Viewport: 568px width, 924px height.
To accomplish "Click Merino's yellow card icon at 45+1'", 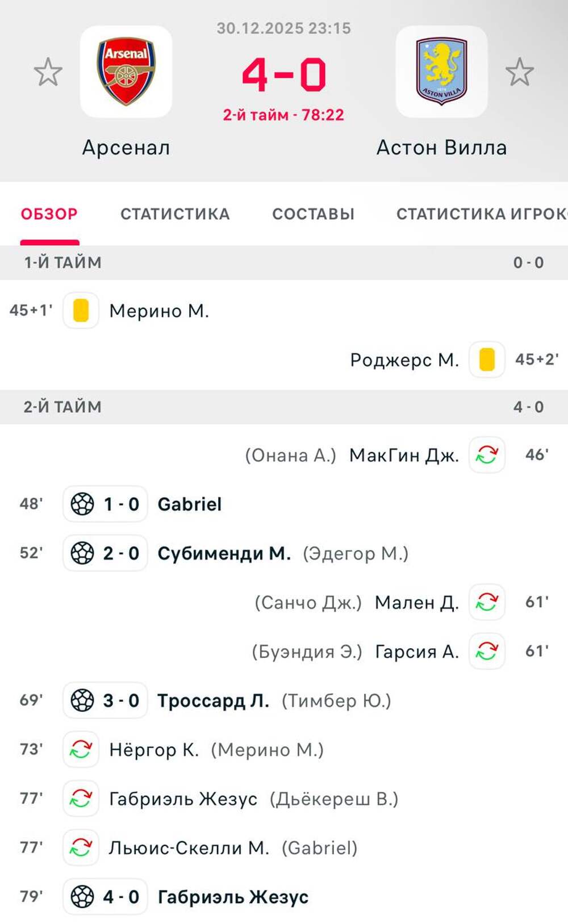I will [x=81, y=310].
